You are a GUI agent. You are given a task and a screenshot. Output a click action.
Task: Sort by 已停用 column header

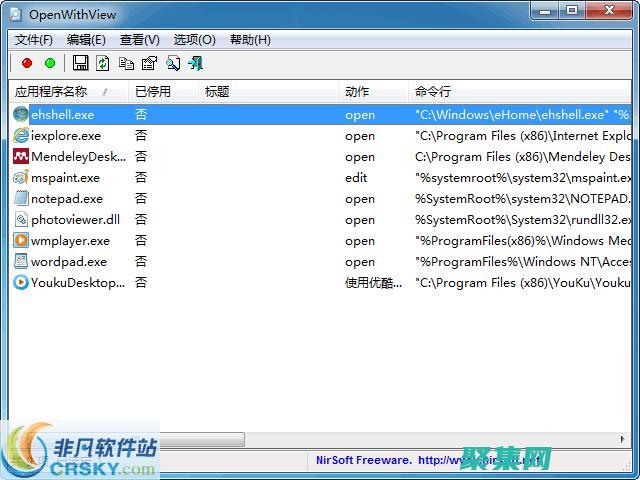tap(153, 91)
